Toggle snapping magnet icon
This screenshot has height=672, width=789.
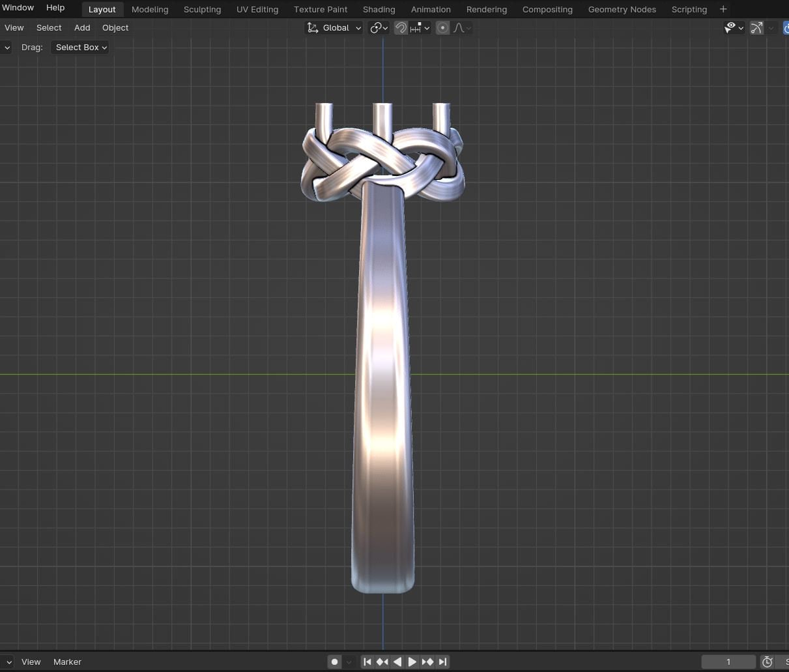tap(401, 27)
